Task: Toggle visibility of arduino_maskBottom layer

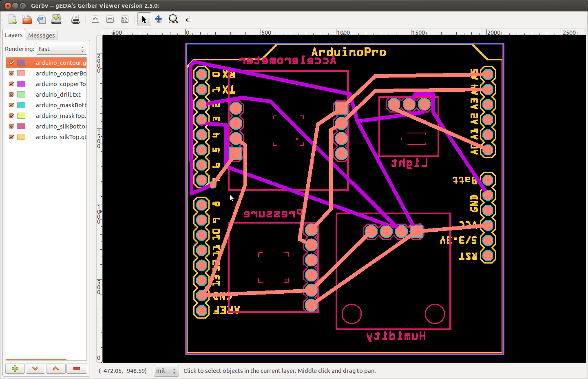Action: pyautogui.click(x=11, y=105)
